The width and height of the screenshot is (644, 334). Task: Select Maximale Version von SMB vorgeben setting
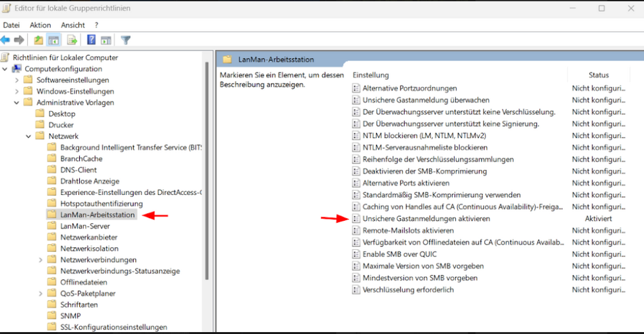click(423, 266)
